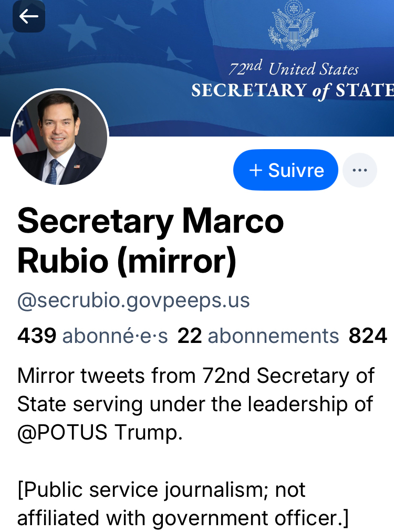Click the display name line "Secretary Marco"
Image resolution: width=394 pixels, height=532 pixels.
[x=150, y=221]
